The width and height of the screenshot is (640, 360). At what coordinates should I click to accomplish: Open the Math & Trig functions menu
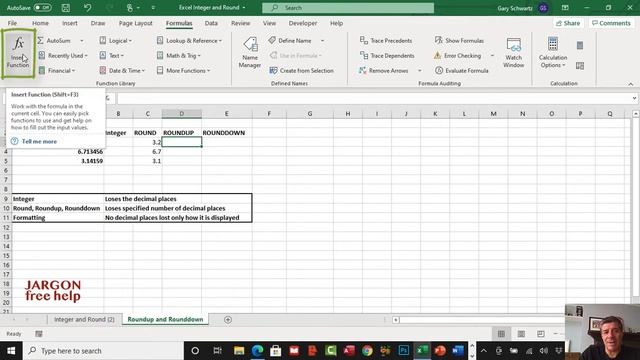[179, 56]
